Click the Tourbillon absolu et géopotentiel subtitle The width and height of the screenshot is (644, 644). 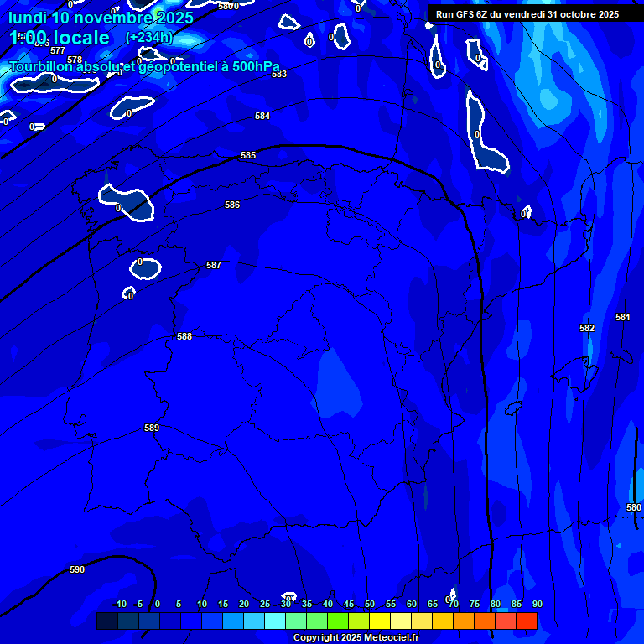[144, 66]
